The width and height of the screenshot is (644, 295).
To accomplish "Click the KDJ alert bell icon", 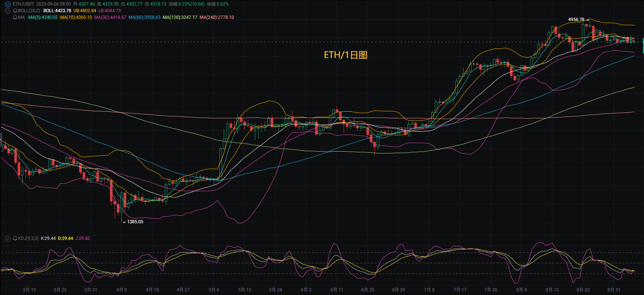I will pos(15,239).
